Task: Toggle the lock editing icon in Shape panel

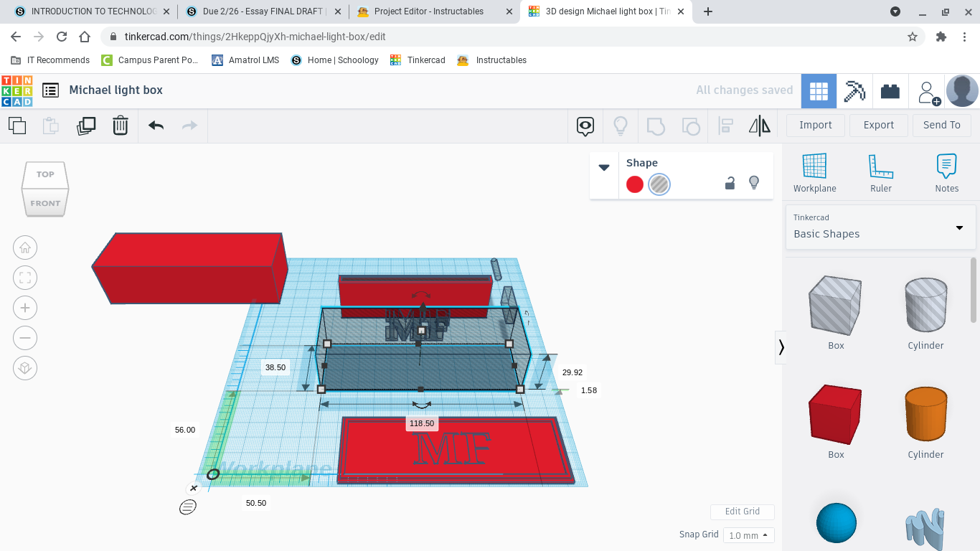Action: (x=730, y=184)
